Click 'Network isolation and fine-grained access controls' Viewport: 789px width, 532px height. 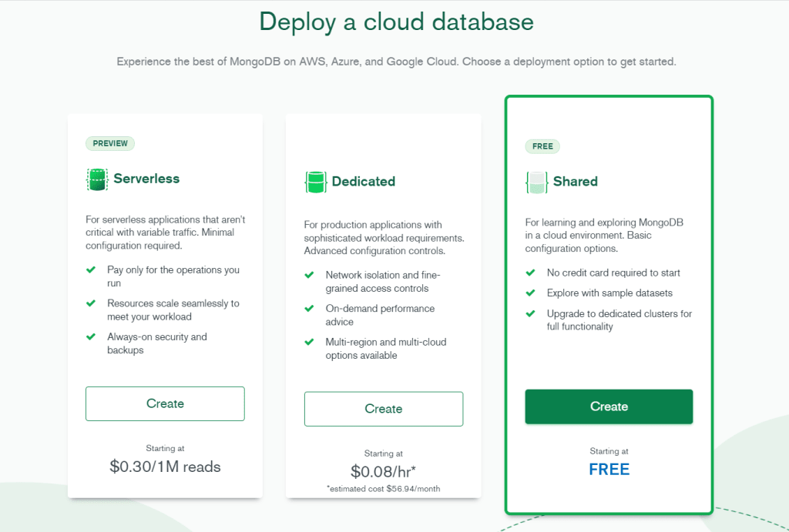383,282
